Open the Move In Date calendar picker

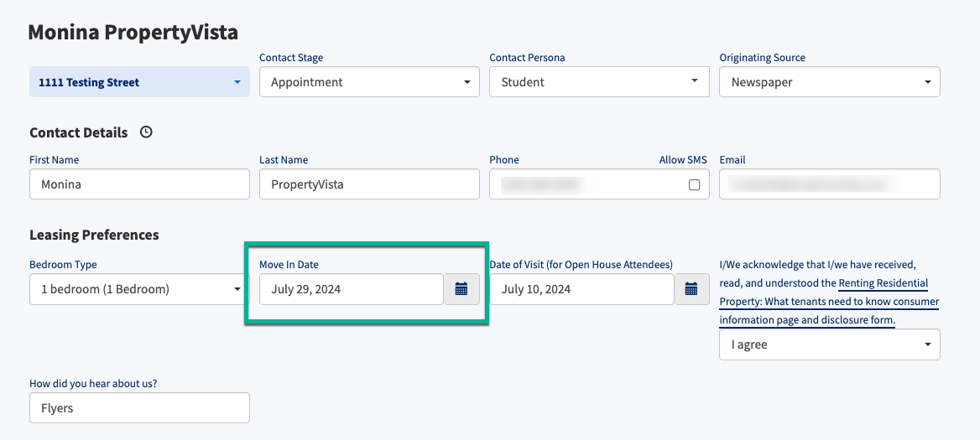(461, 289)
